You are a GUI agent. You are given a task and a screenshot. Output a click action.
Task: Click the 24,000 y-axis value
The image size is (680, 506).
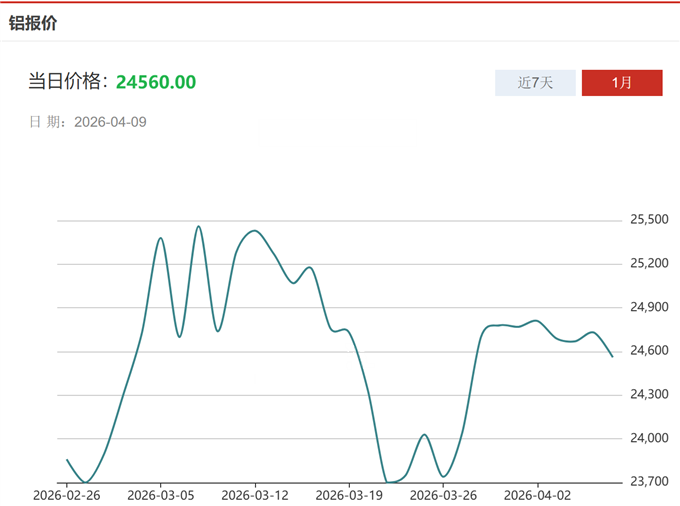tap(649, 439)
